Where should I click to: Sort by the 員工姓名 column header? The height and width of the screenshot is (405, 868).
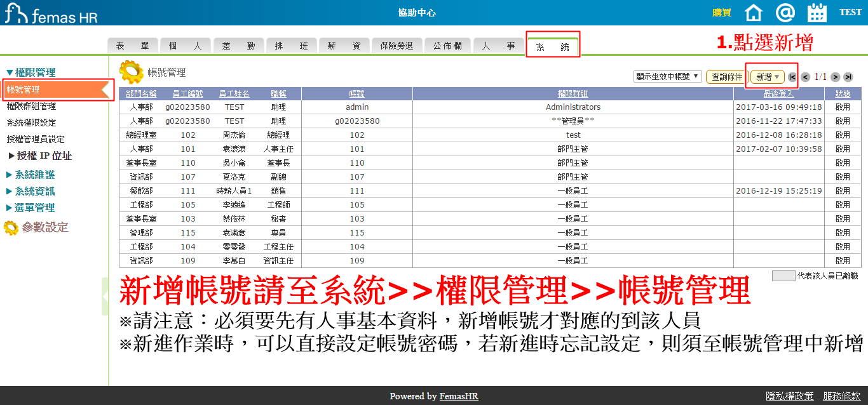tap(234, 94)
